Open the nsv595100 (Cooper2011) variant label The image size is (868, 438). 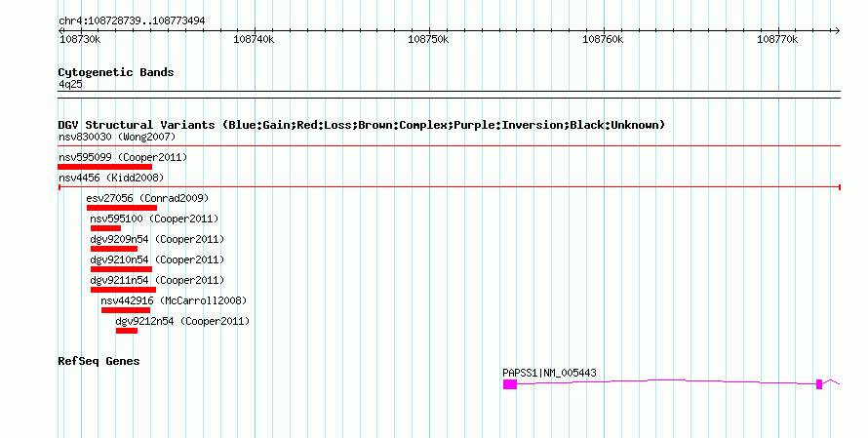[x=154, y=219]
